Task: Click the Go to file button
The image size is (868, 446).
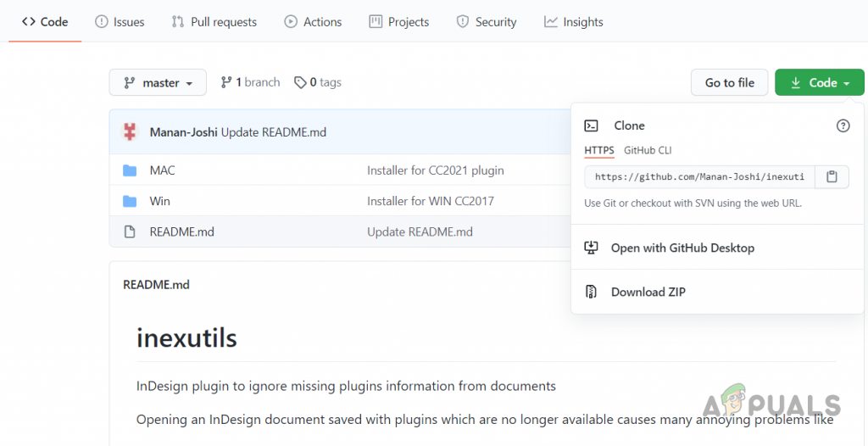Action: coord(729,82)
